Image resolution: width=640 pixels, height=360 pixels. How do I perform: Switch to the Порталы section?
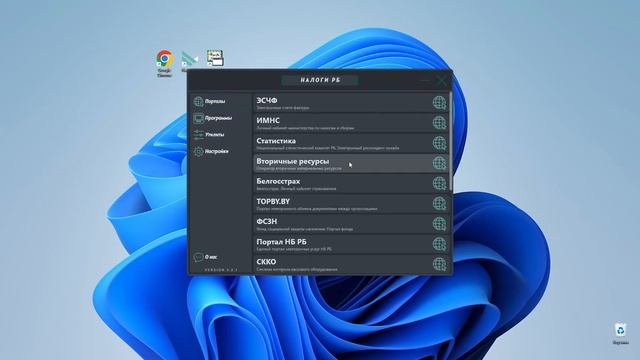209,101
